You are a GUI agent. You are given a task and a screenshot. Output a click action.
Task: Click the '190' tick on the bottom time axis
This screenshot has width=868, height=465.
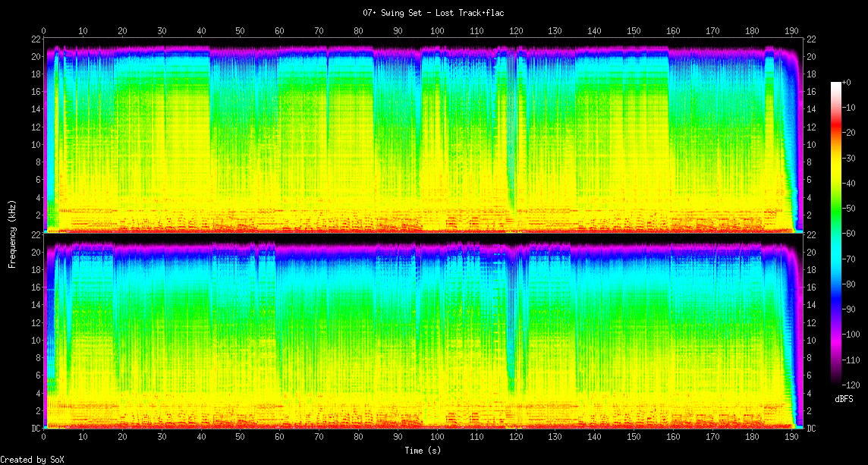tap(791, 437)
